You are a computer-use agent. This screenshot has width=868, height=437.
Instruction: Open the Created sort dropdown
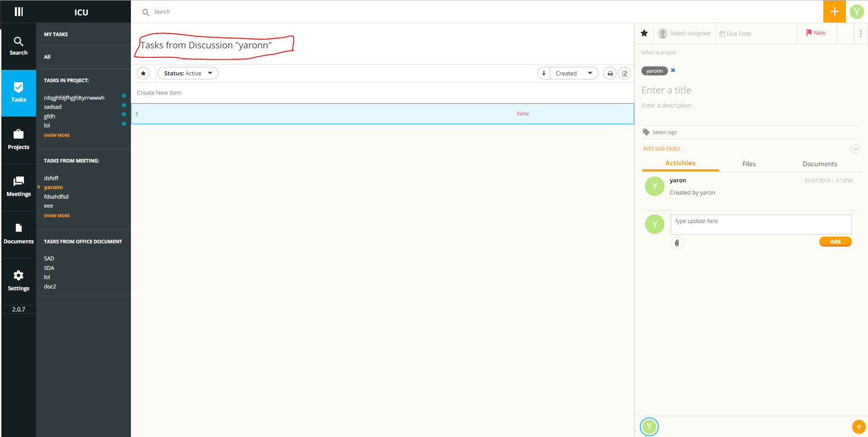click(574, 73)
